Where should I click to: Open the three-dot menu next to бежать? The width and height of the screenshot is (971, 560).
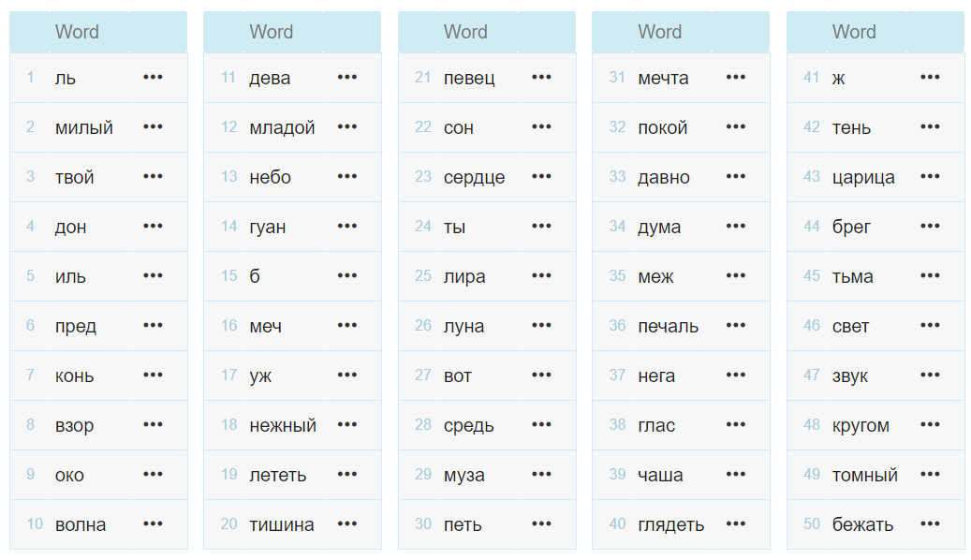pyautogui.click(x=930, y=523)
